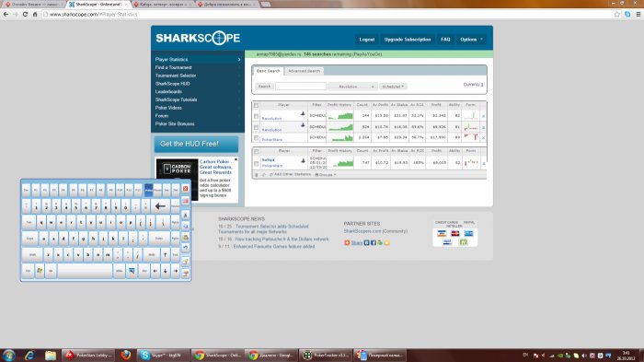Screen dimensions: 644x362
Task: Click the backspace arrow key on virtual keyboard
Action: coord(160,206)
